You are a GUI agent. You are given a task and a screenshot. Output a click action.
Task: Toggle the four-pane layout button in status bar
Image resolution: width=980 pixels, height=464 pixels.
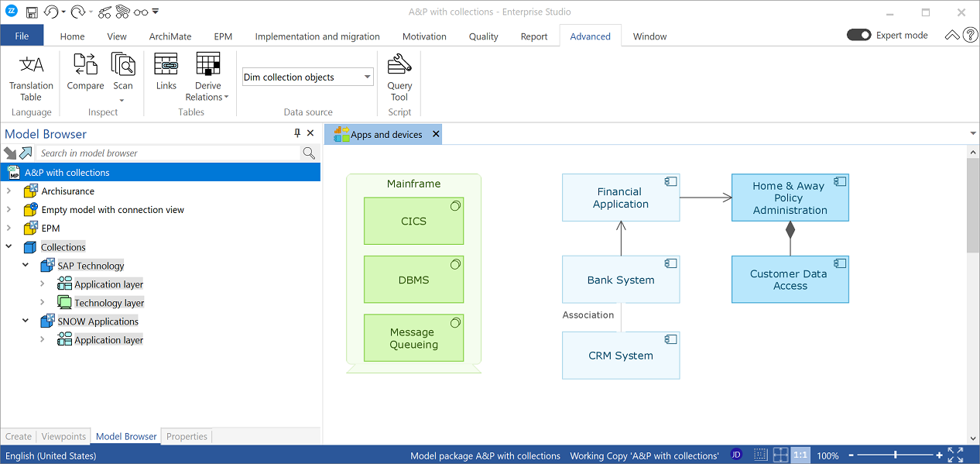pyautogui.click(x=780, y=455)
